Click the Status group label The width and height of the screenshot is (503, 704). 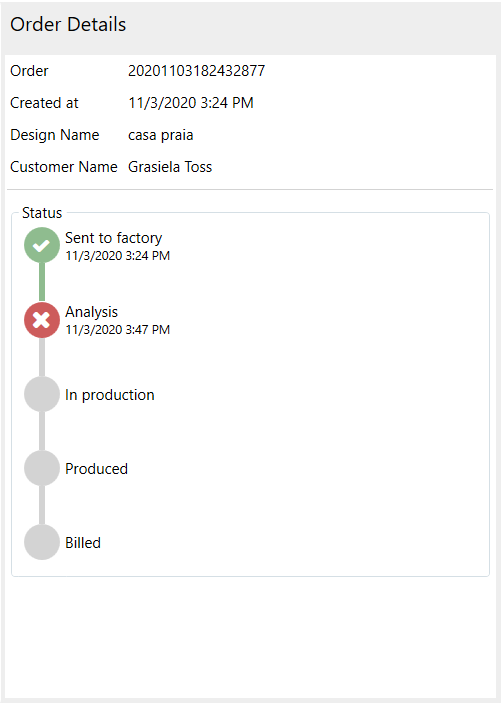[42, 213]
